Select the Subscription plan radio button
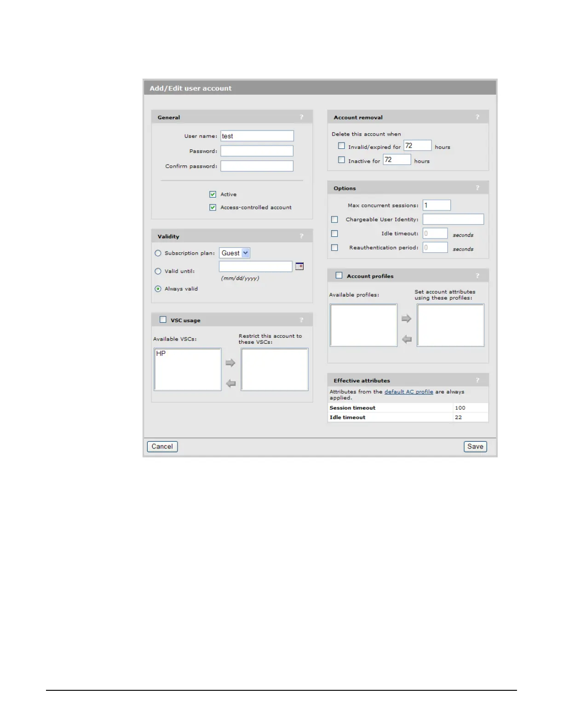563x728 pixels. click(158, 253)
